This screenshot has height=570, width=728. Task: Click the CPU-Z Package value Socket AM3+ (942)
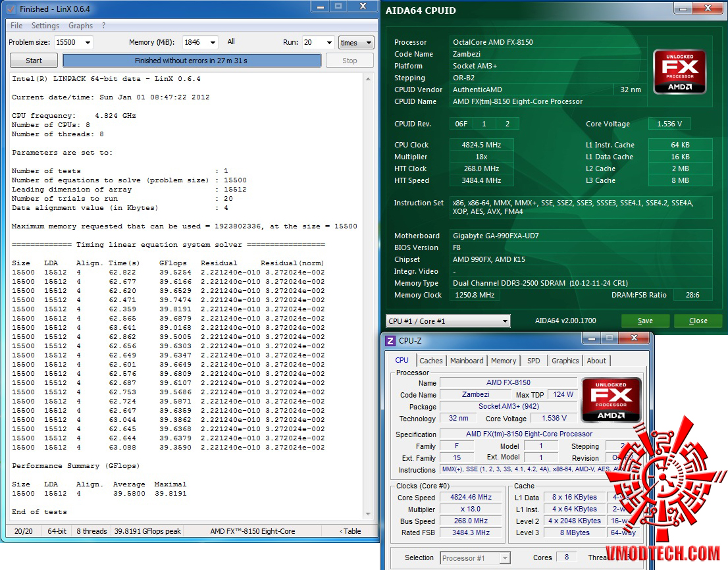(x=508, y=407)
